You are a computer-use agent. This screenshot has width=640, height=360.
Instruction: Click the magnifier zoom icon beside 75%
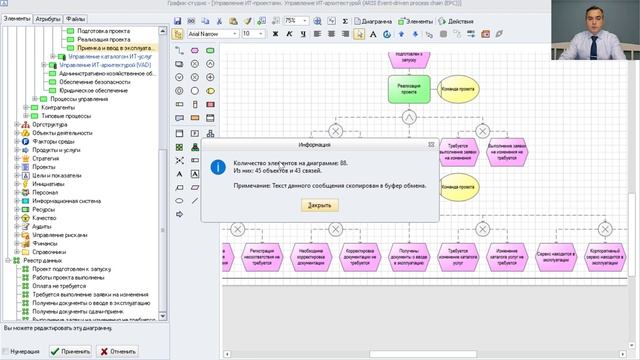(x=317, y=21)
